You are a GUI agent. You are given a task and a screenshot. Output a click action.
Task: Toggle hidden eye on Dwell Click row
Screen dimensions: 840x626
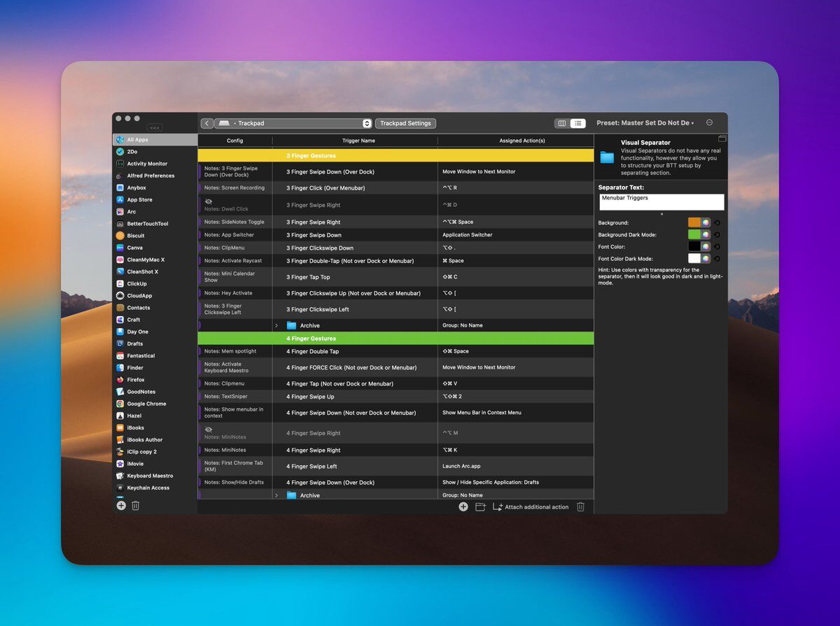tap(208, 201)
